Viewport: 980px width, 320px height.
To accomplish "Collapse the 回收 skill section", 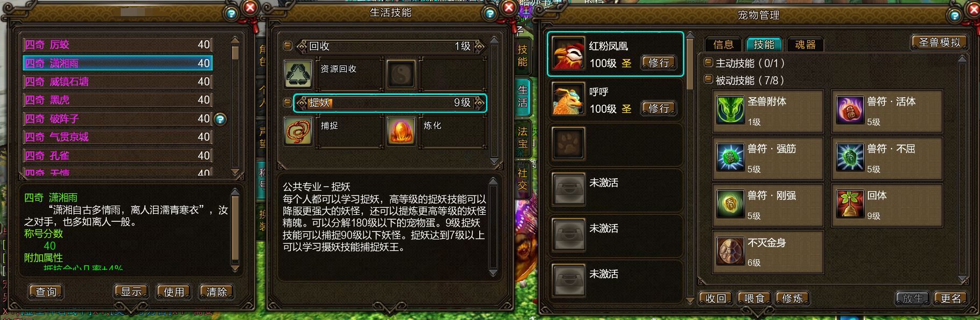I will (287, 46).
